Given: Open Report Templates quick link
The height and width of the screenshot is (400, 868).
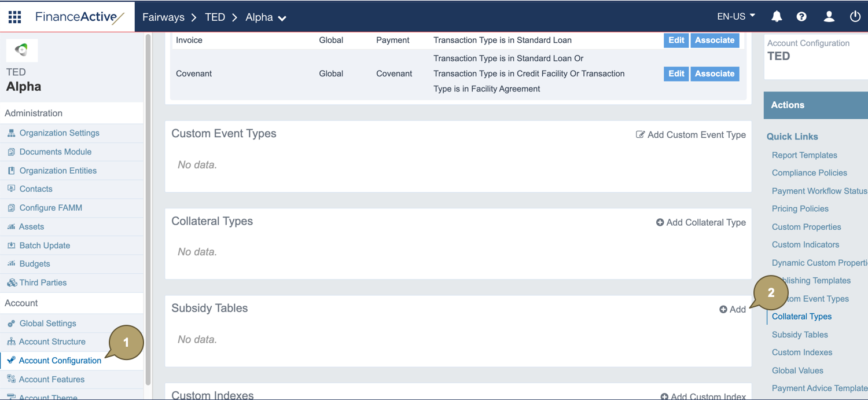Looking at the screenshot, I should point(804,155).
